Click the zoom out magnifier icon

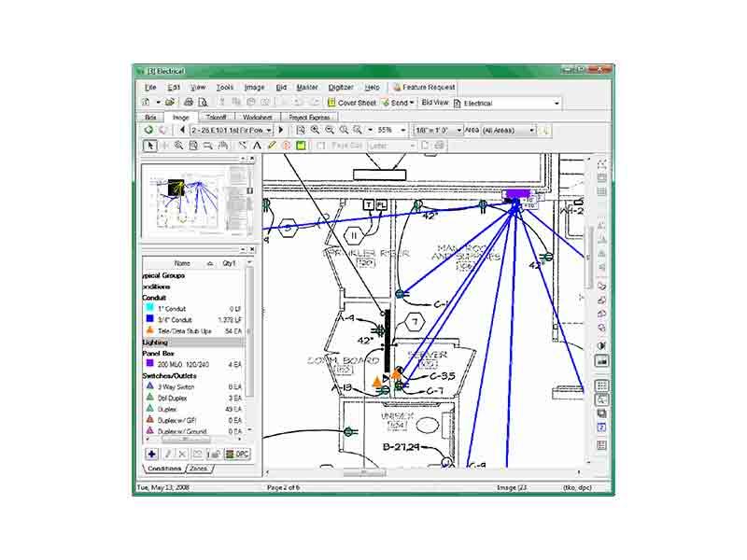click(x=330, y=130)
